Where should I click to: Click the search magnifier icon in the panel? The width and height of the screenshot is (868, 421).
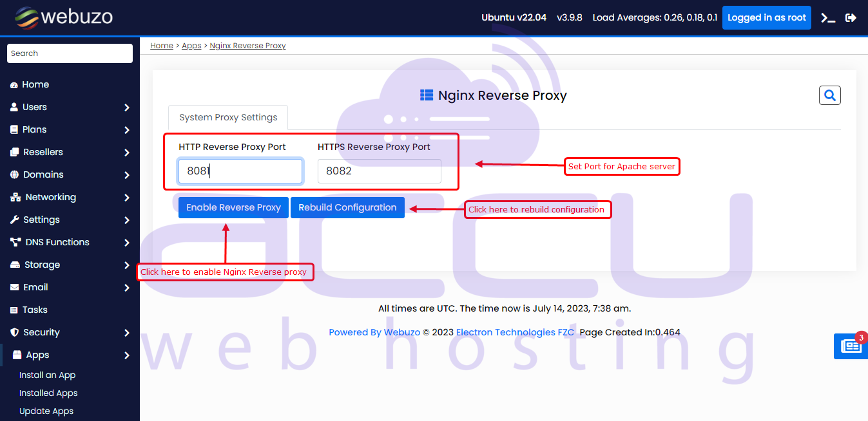[830, 95]
